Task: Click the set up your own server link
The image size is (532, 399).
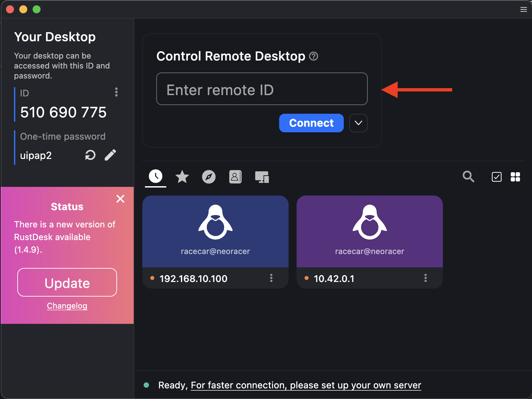Action: tap(306, 385)
